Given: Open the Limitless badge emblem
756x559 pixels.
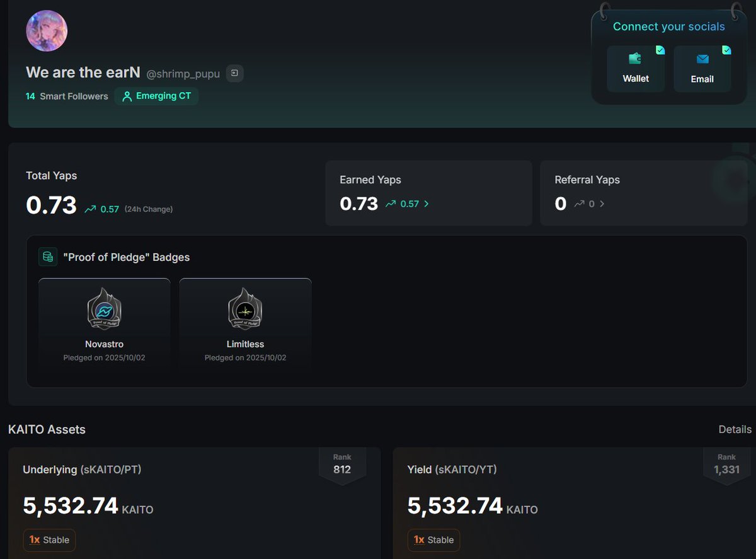Looking at the screenshot, I should [245, 309].
